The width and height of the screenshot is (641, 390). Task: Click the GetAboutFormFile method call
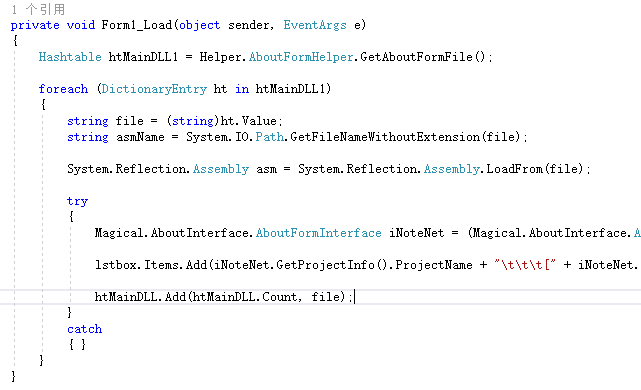click(416, 57)
